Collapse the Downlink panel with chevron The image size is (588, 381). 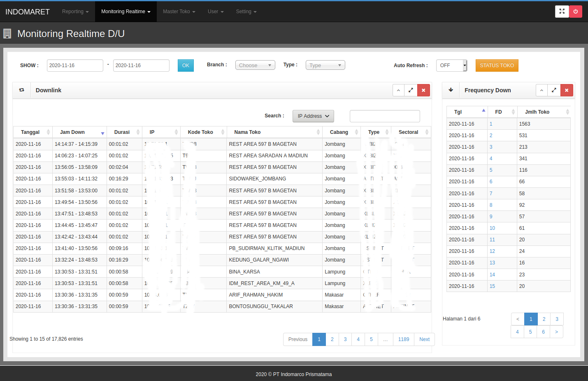click(398, 90)
